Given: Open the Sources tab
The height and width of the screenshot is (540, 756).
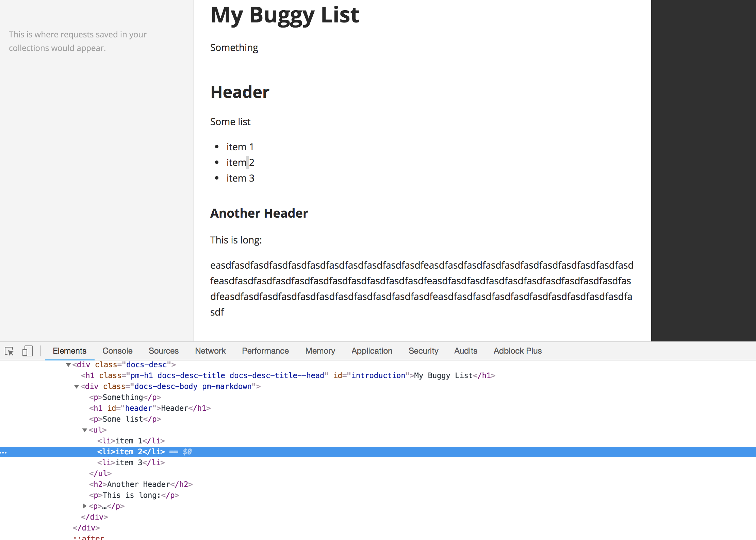Looking at the screenshot, I should 163,351.
